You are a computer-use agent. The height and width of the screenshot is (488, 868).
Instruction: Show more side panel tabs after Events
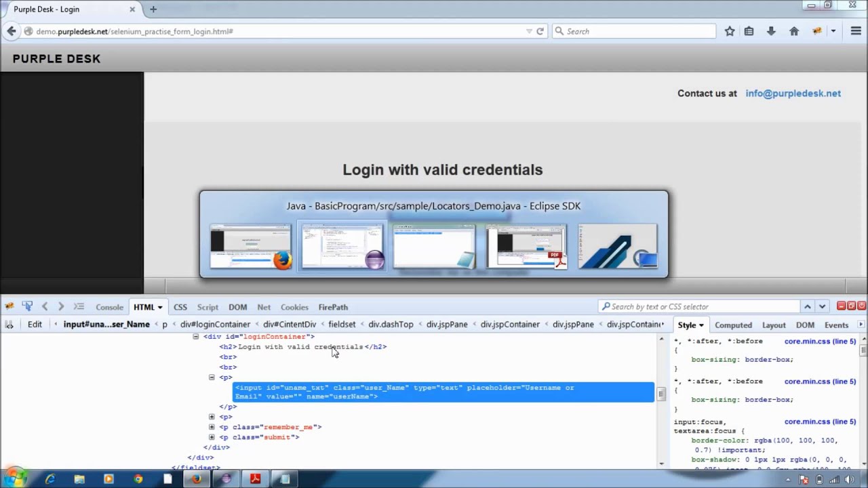(861, 325)
